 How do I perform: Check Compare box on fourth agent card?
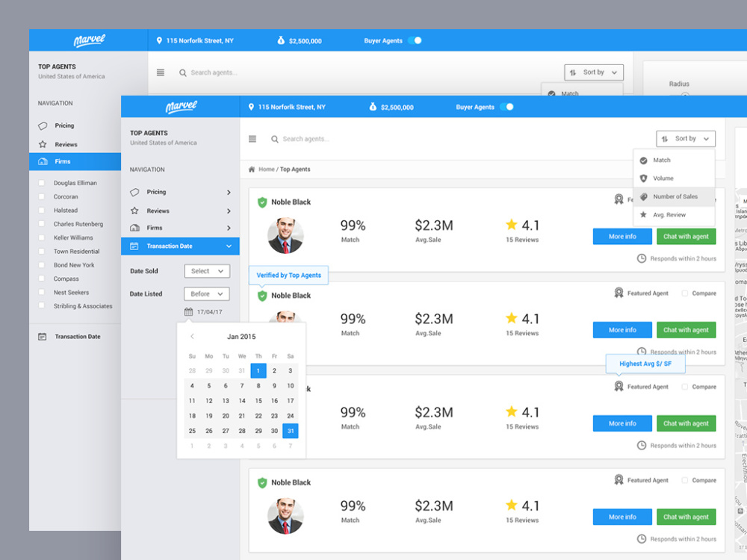click(x=684, y=480)
